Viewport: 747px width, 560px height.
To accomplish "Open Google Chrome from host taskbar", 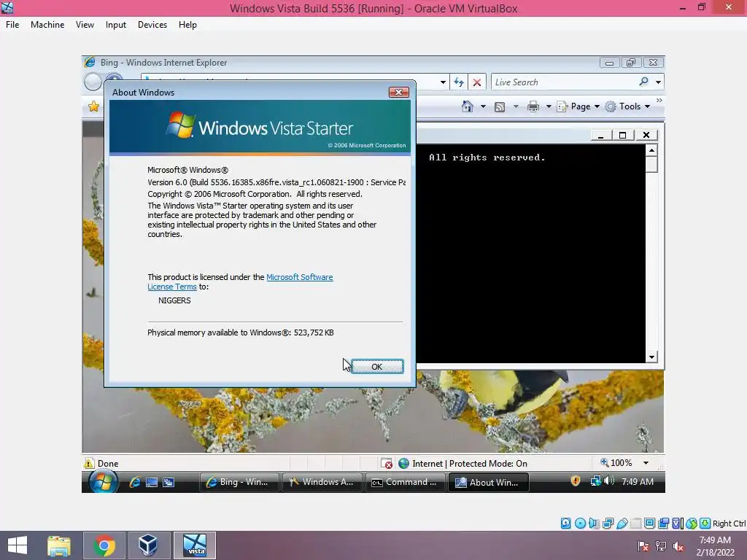I will click(x=104, y=545).
